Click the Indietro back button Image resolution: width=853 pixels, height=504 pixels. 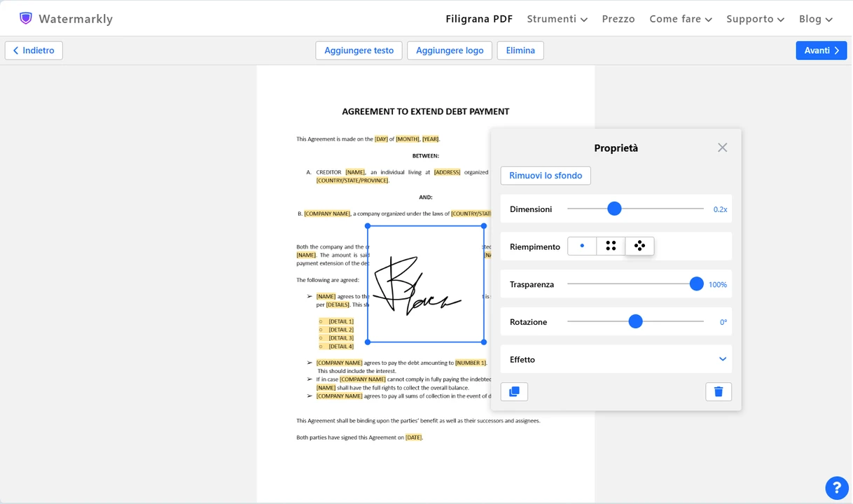[34, 50]
